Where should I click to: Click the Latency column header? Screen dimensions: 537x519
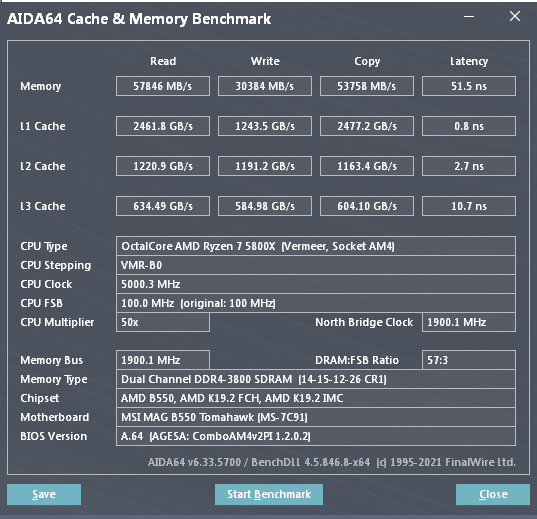[x=469, y=61]
